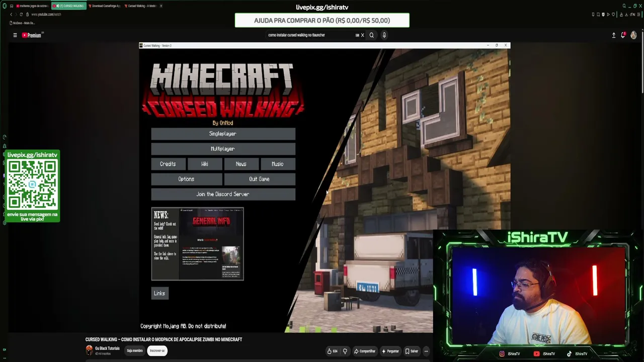
Task: Click Singleplayer in the Minecraft menu
Action: (223, 134)
